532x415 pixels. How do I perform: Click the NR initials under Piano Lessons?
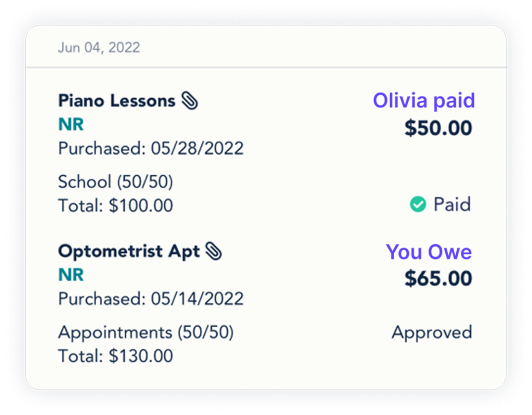pyautogui.click(x=71, y=125)
